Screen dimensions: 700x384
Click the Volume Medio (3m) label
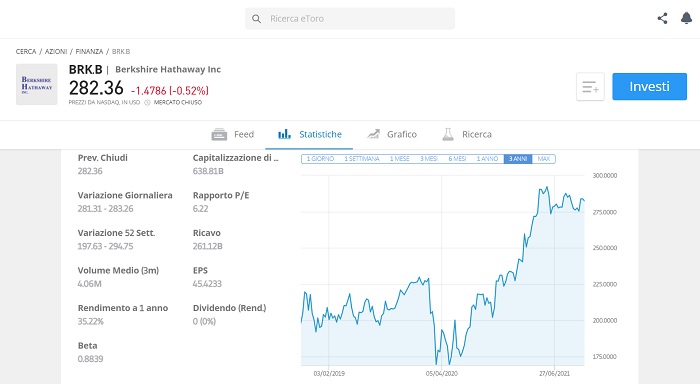pos(118,271)
